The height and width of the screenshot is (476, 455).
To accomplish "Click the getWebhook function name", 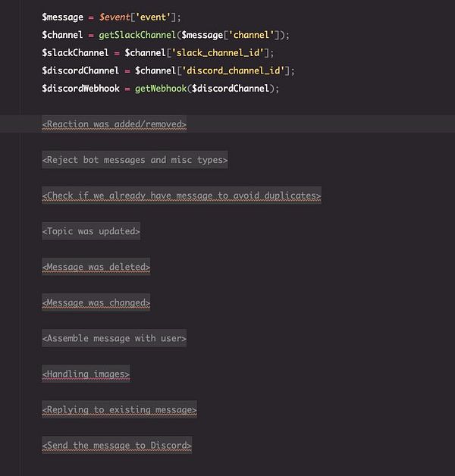I will [161, 89].
